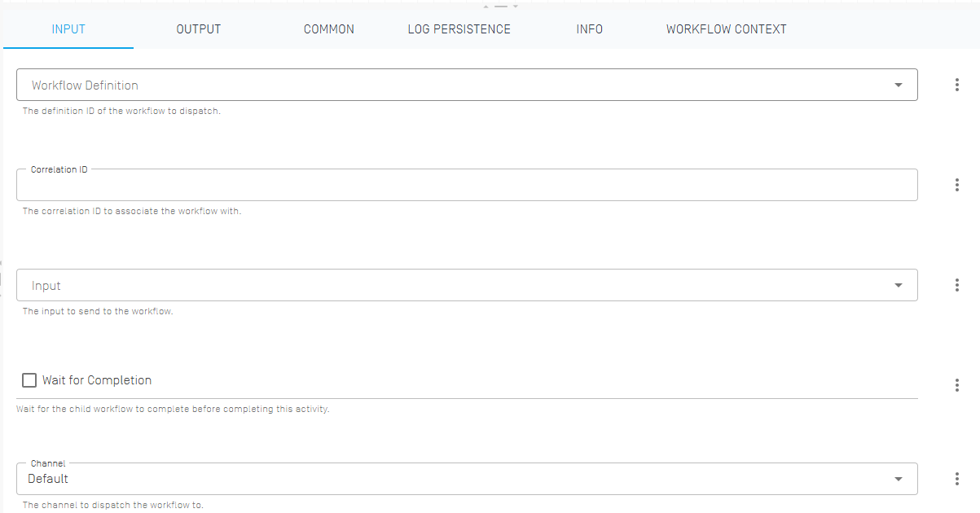
Task: Open the WORKFLOW CONTEXT tab
Action: point(726,28)
